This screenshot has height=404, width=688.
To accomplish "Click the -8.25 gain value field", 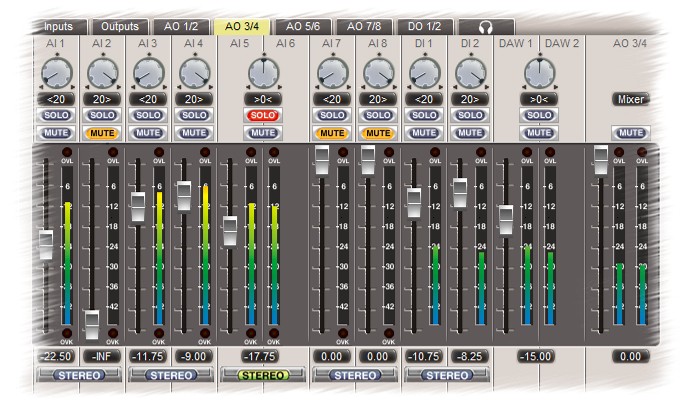I will coord(469,356).
